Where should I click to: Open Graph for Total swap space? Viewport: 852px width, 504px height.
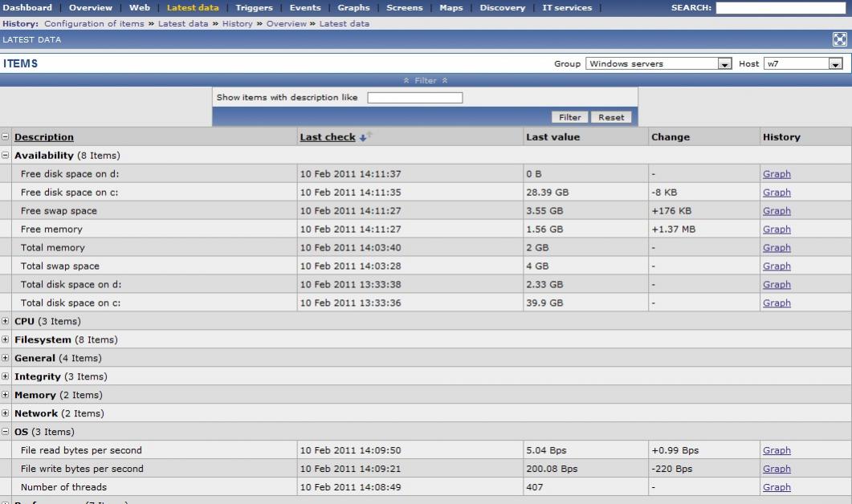(777, 266)
